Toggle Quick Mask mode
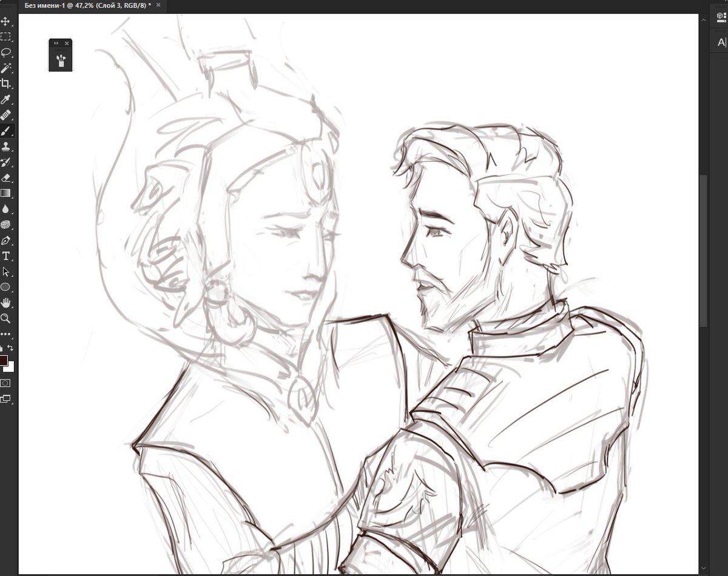The width and height of the screenshot is (728, 576). tap(5, 383)
